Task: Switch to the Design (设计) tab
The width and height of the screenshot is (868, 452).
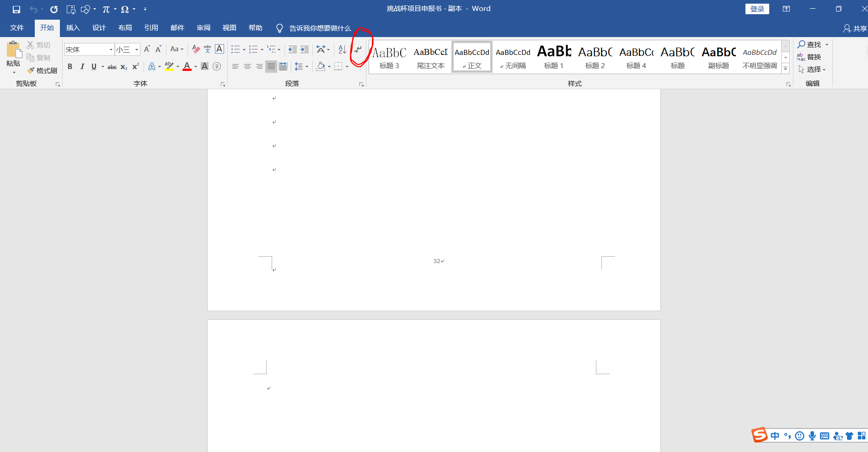Action: (99, 28)
